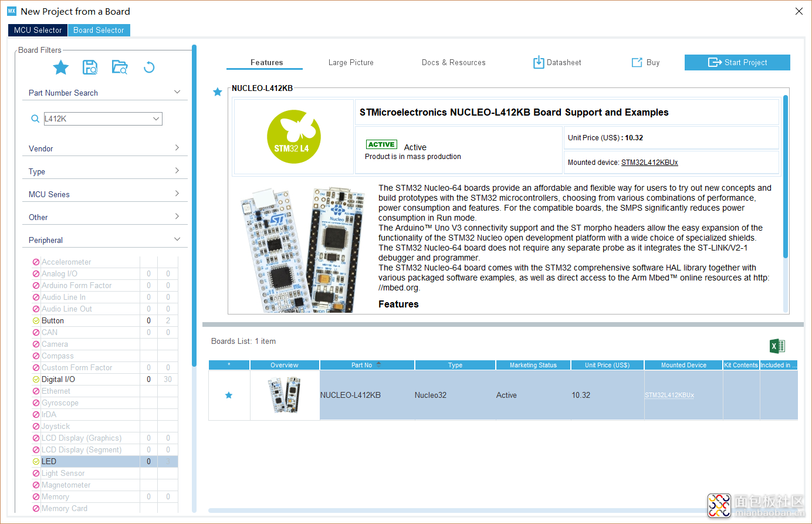Click the Start Project button
Image resolution: width=812 pixels, height=524 pixels.
737,62
